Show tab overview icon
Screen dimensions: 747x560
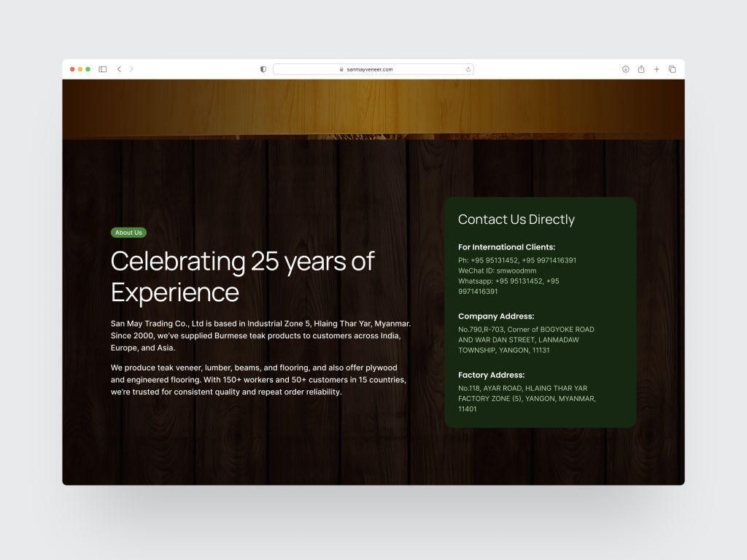[x=672, y=69]
